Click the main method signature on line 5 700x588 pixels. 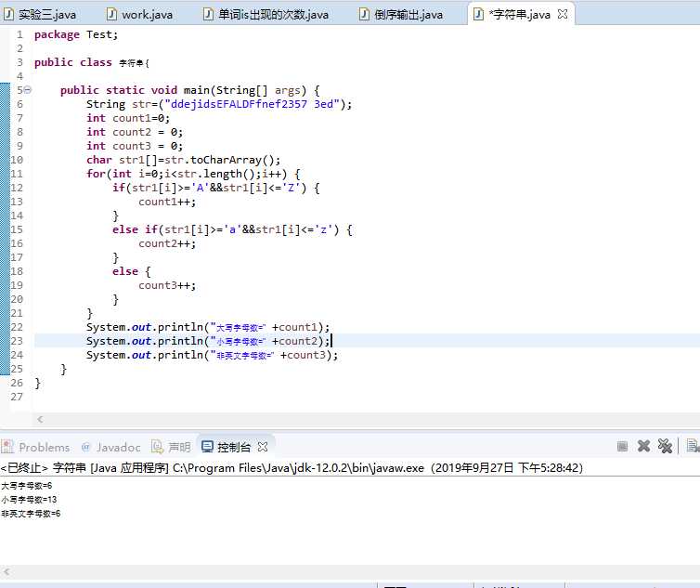click(190, 90)
